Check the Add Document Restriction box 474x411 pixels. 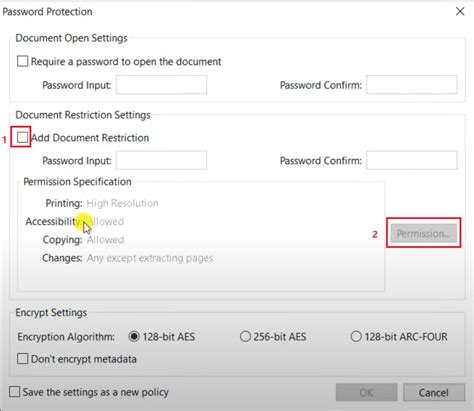22,137
